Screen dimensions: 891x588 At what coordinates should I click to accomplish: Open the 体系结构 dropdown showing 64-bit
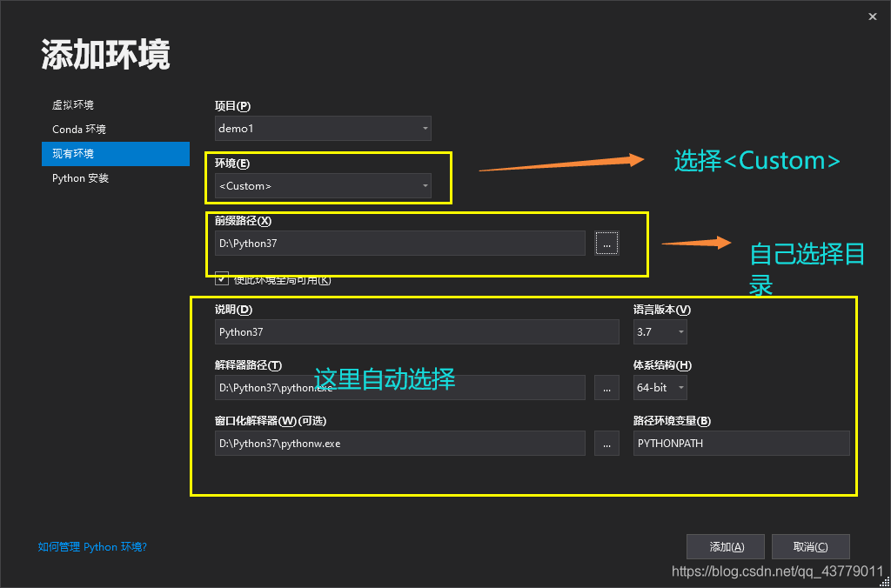pyautogui.click(x=660, y=387)
